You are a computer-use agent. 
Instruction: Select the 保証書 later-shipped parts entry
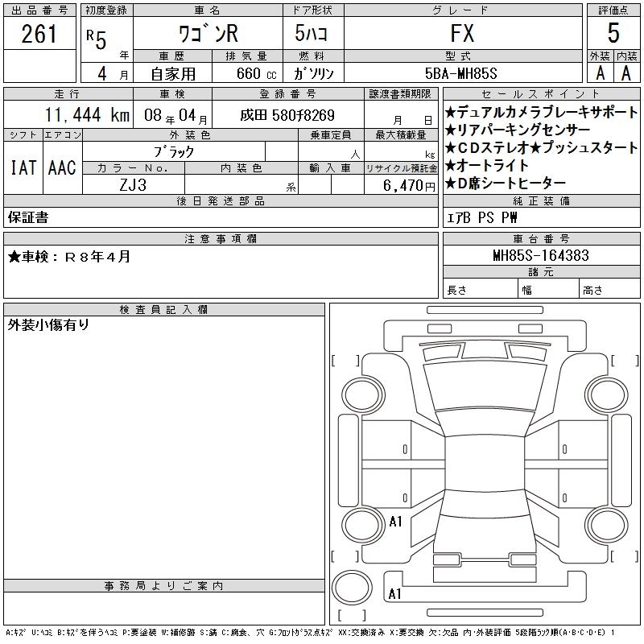28,217
